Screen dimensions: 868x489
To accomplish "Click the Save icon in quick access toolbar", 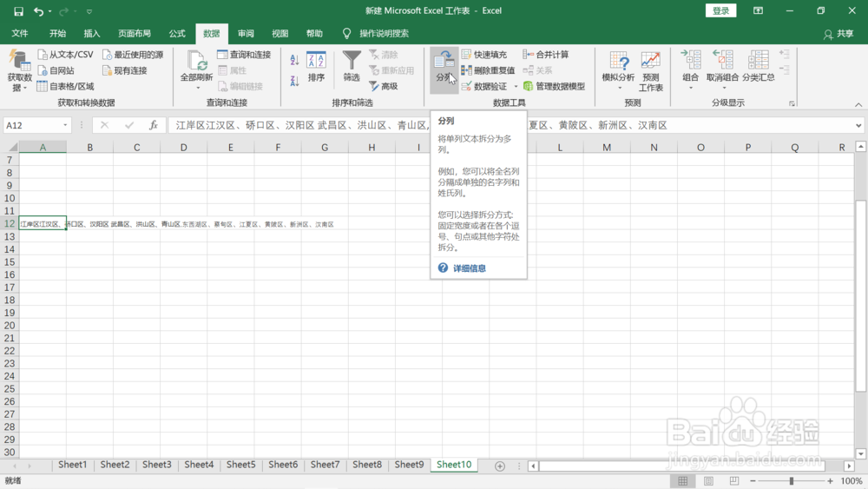I will [x=18, y=11].
